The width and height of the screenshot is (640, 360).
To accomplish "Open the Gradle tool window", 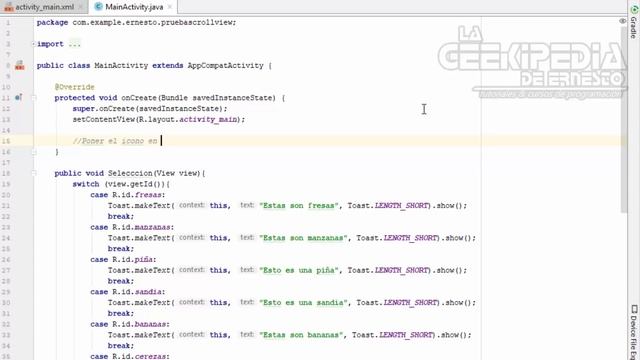I will pyautogui.click(x=634, y=21).
